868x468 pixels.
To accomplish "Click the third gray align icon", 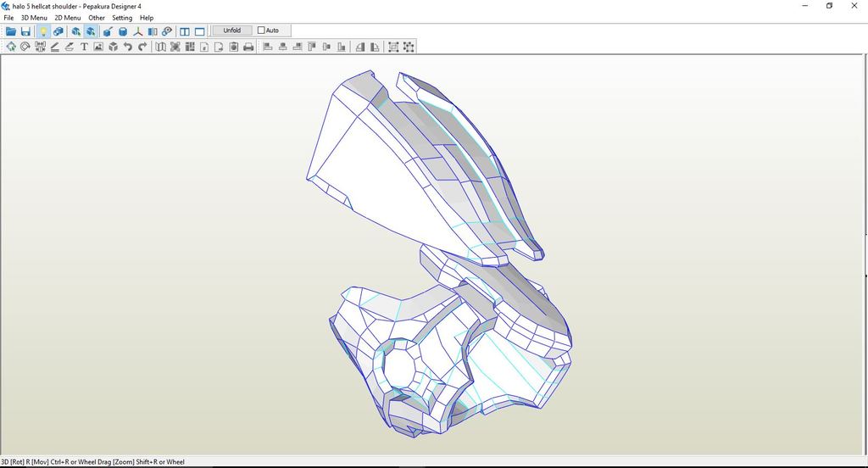I will coord(298,47).
